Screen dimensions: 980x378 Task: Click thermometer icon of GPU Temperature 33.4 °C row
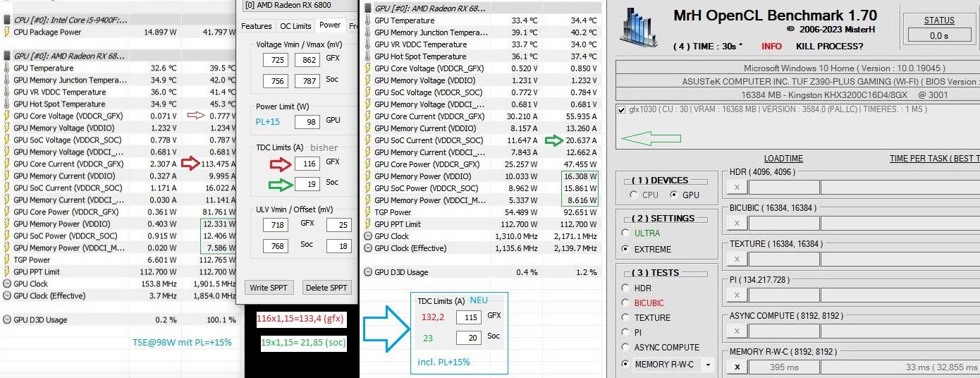tap(367, 20)
